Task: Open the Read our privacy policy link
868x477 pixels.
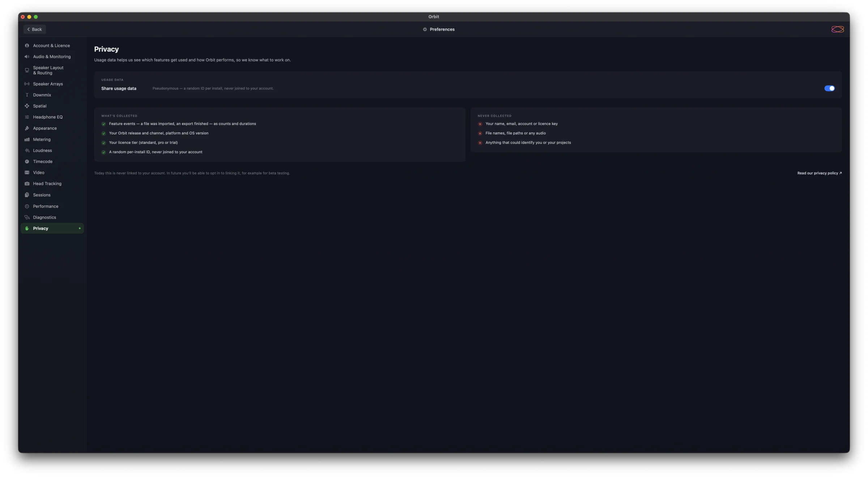Action: pyautogui.click(x=819, y=173)
